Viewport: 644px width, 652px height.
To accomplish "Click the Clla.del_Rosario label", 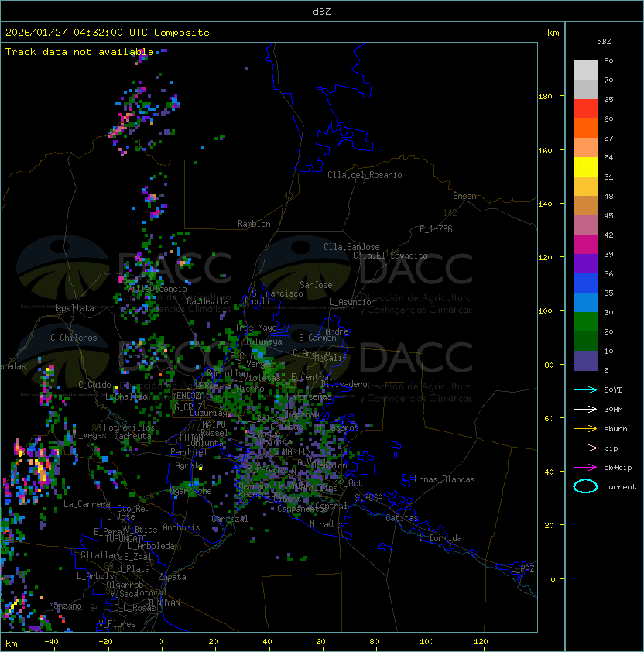I will coord(365,175).
